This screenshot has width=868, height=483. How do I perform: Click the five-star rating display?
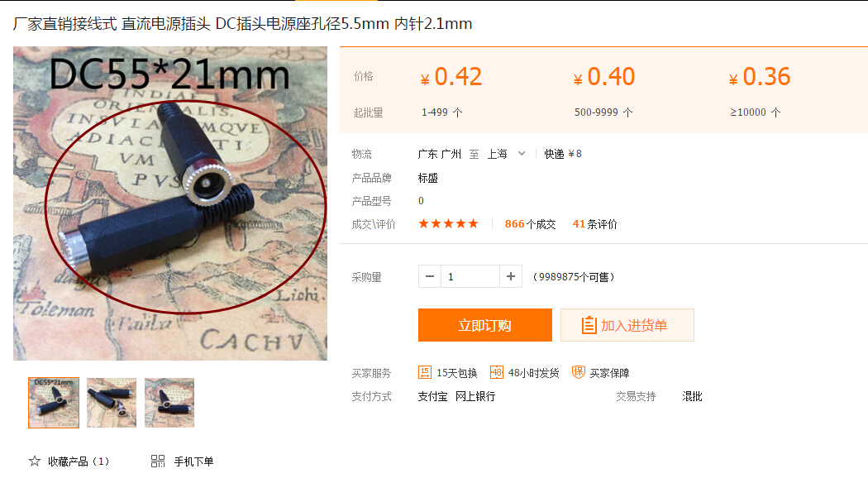[x=448, y=224]
